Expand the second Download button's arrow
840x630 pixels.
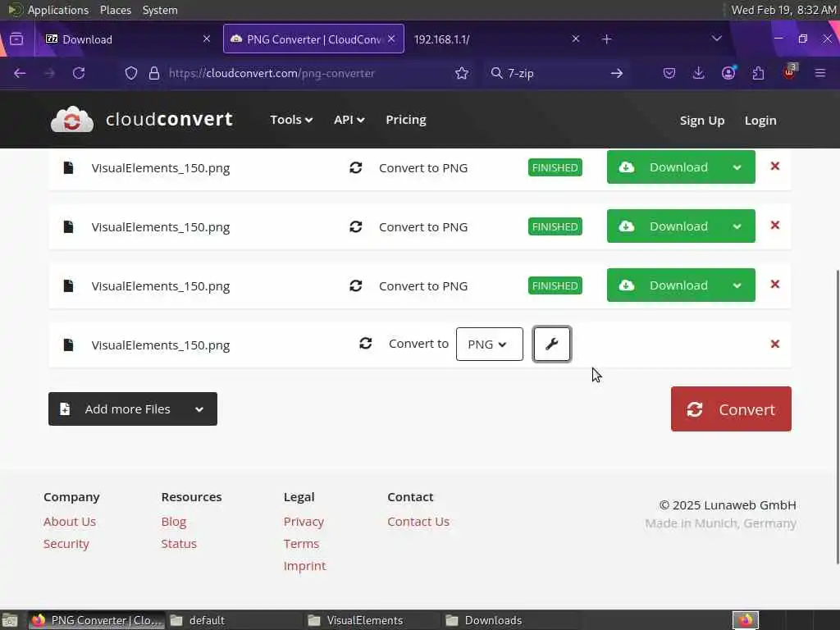tap(737, 226)
